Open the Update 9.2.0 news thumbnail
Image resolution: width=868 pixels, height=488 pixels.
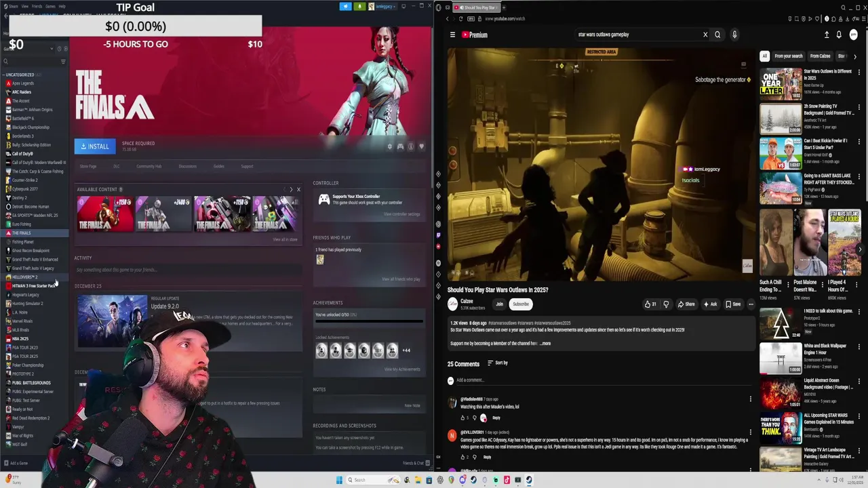pos(112,321)
